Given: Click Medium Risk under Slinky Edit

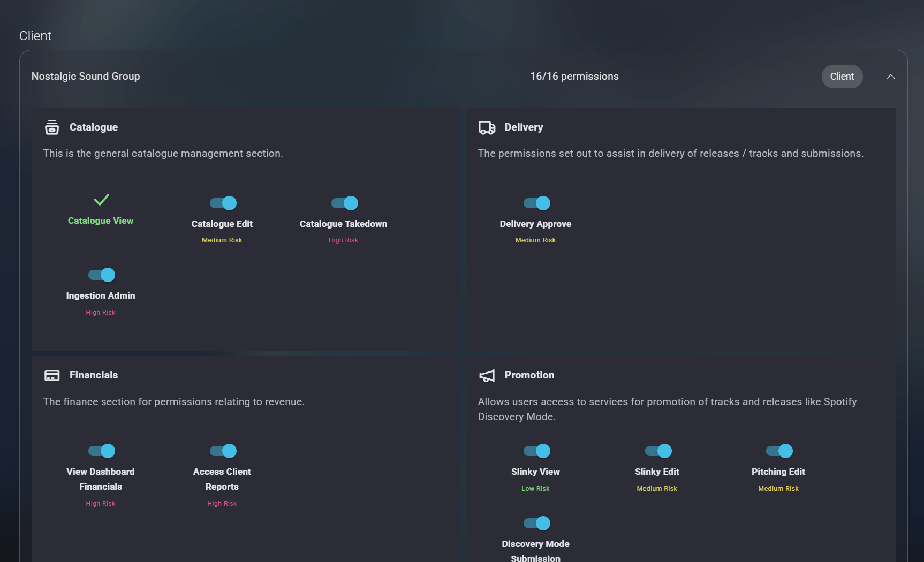Looking at the screenshot, I should [657, 489].
